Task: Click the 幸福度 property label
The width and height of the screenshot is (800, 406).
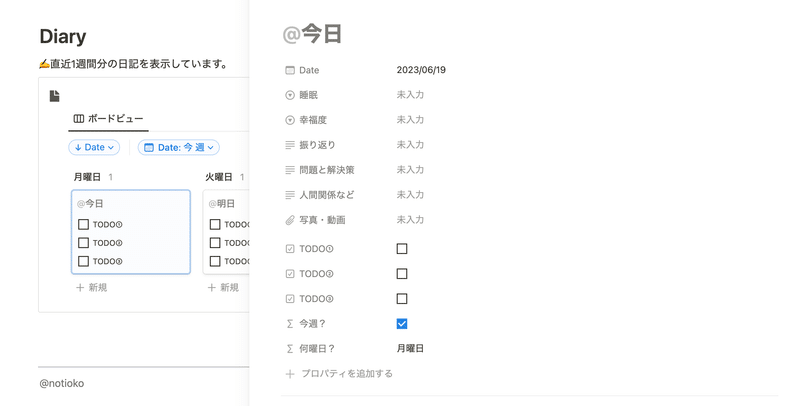Action: [x=313, y=120]
